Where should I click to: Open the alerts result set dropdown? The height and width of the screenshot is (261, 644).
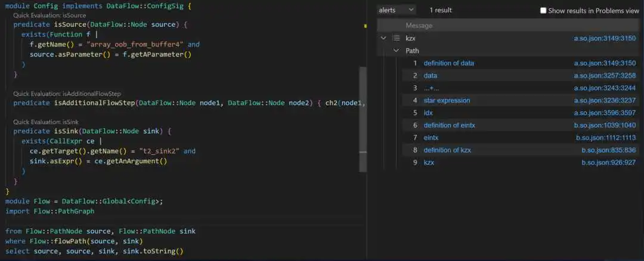(x=397, y=10)
